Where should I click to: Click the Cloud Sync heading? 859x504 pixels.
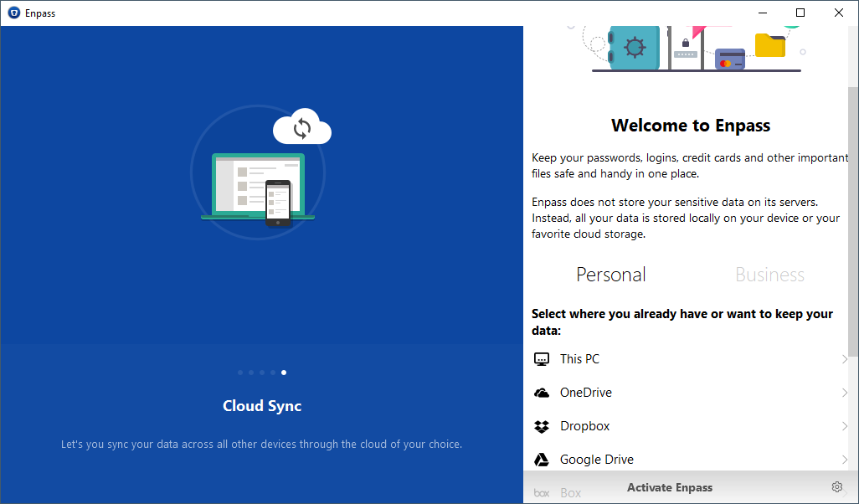click(262, 406)
